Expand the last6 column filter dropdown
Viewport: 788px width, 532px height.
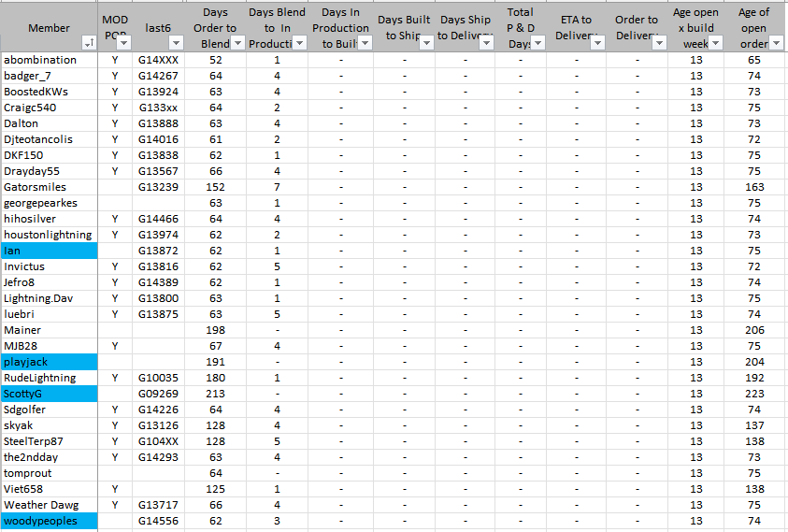click(x=178, y=44)
